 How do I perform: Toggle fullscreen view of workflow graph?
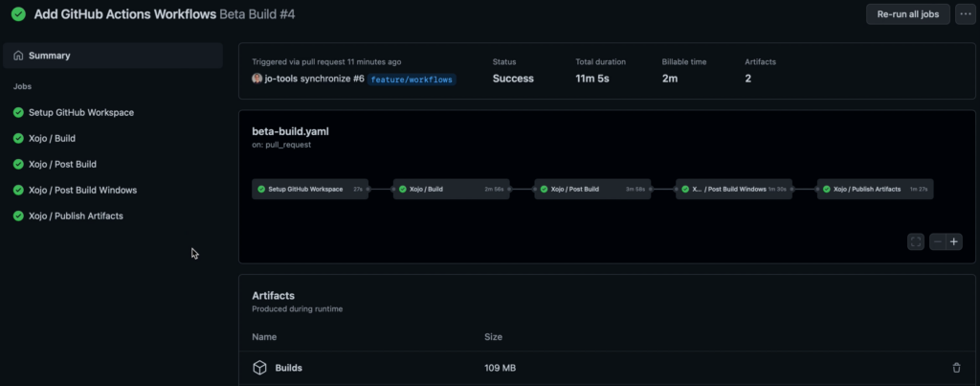pyautogui.click(x=916, y=241)
